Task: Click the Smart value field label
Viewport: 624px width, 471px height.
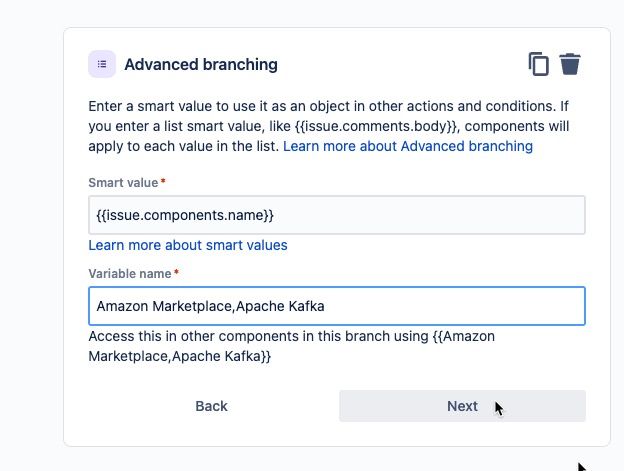Action: click(123, 183)
